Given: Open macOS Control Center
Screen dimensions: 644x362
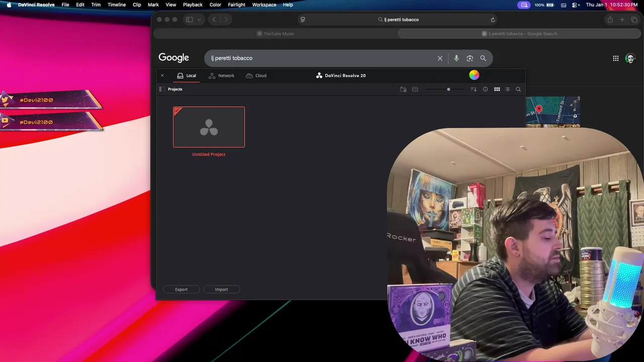Looking at the screenshot, I should [575, 5].
